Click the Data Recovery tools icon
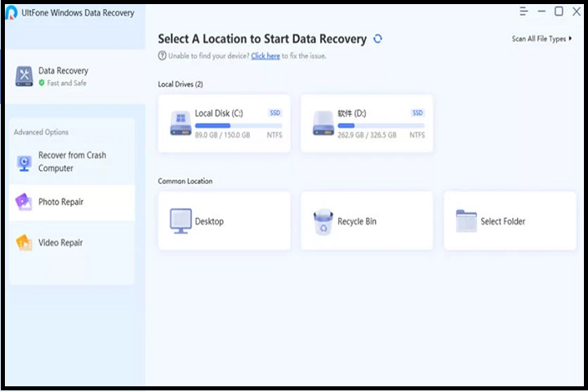 coord(23,76)
